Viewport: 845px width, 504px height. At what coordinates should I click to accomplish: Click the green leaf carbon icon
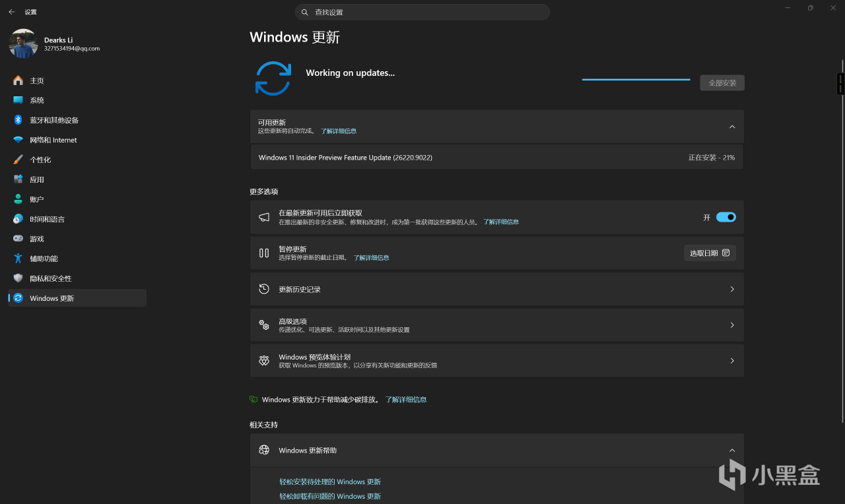(x=253, y=399)
